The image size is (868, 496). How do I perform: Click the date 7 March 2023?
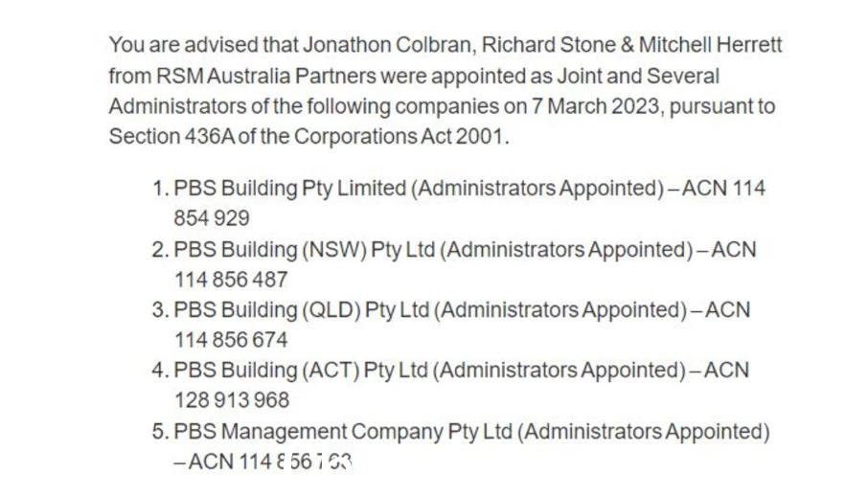(597, 106)
